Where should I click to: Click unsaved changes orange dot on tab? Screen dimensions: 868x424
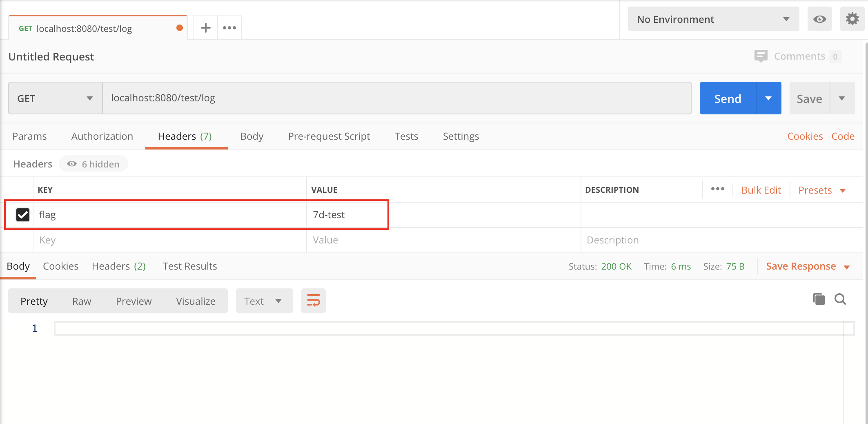point(179,28)
